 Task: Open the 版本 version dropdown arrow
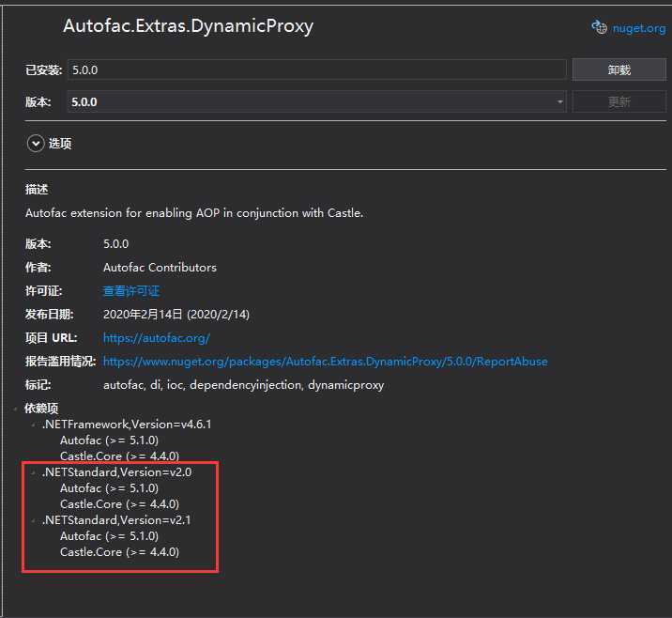pos(560,102)
